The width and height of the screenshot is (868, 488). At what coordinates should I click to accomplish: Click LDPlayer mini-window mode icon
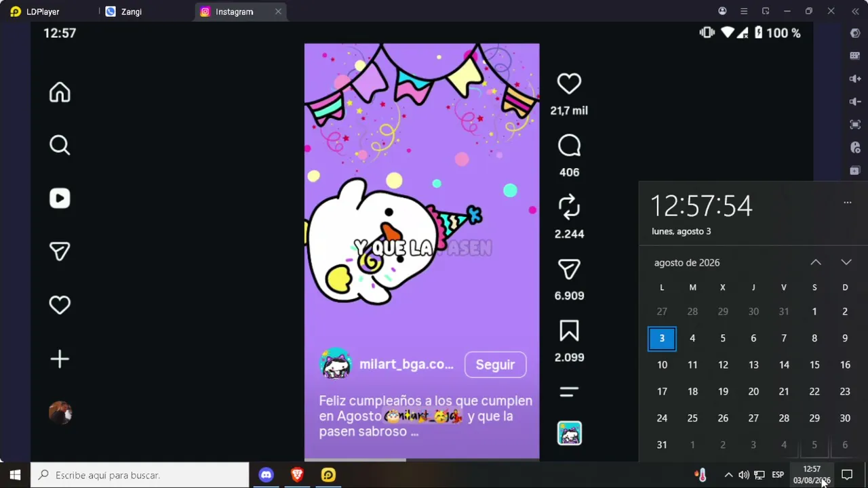(x=766, y=11)
